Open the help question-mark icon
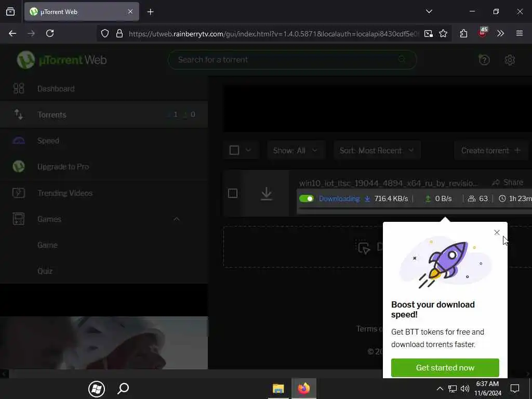The width and height of the screenshot is (532, 399). [x=484, y=60]
